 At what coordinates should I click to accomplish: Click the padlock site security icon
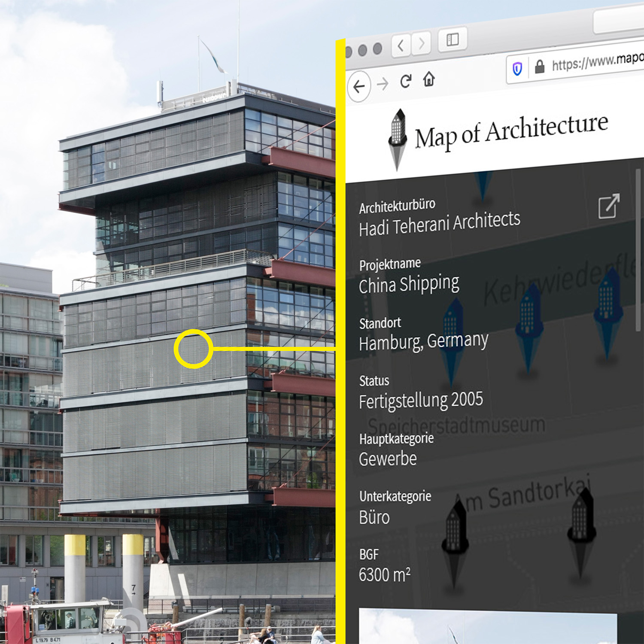click(x=540, y=67)
